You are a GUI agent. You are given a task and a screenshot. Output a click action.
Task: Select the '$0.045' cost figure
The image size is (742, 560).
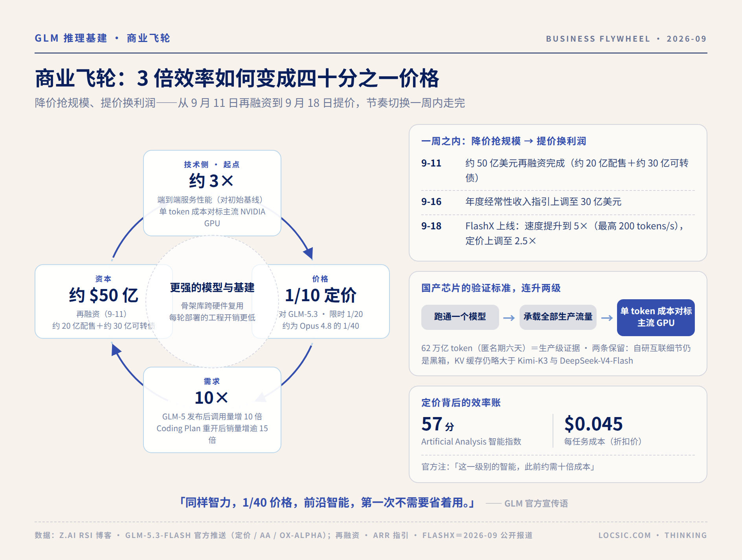click(x=593, y=424)
